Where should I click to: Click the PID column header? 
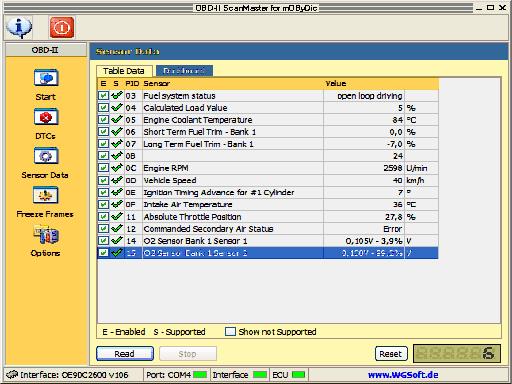click(132, 83)
